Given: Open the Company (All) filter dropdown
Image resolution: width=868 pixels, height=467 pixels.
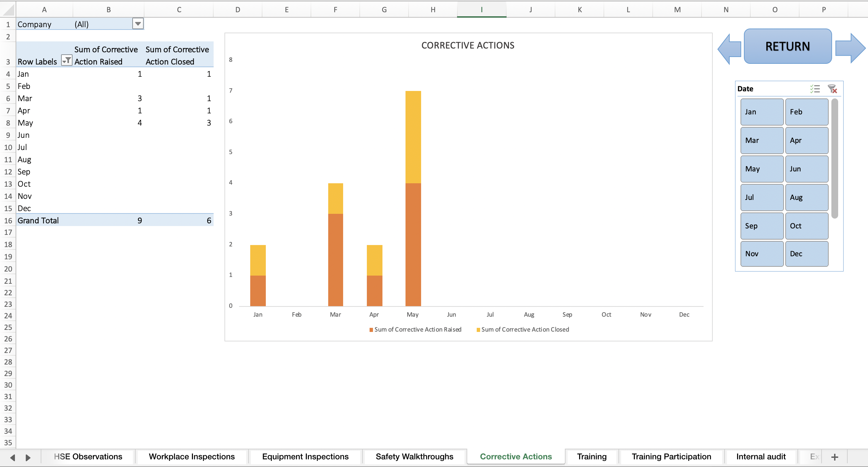Looking at the screenshot, I should 138,24.
